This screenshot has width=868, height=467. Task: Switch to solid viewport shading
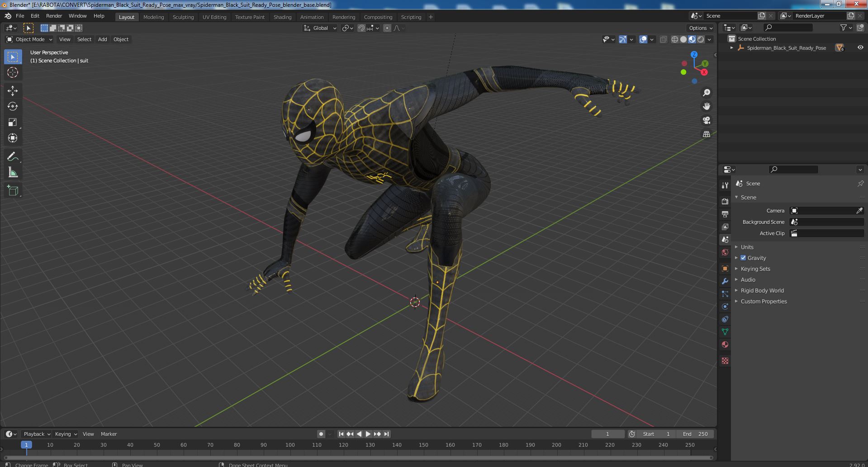coord(683,39)
